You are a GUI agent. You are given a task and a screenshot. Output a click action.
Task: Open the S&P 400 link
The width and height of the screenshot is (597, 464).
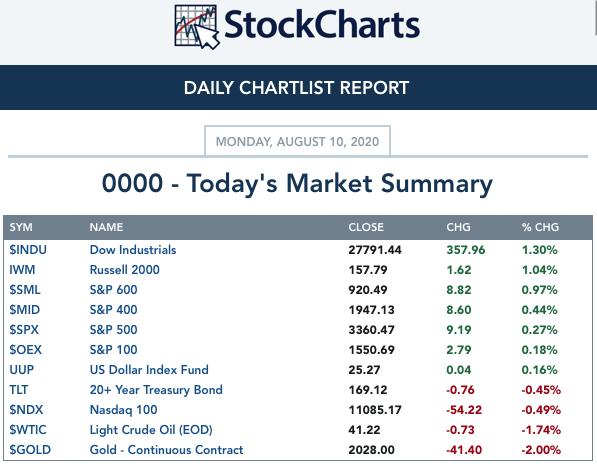[113, 309]
